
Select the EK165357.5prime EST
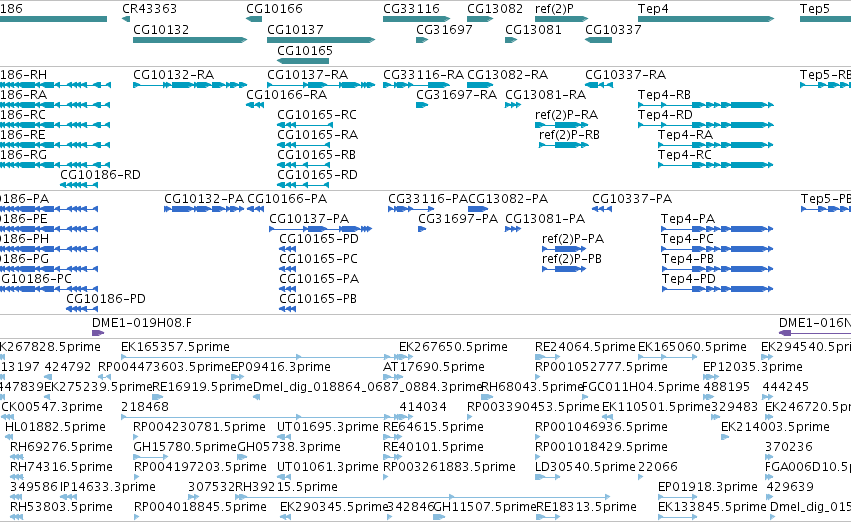pyautogui.click(x=267, y=357)
